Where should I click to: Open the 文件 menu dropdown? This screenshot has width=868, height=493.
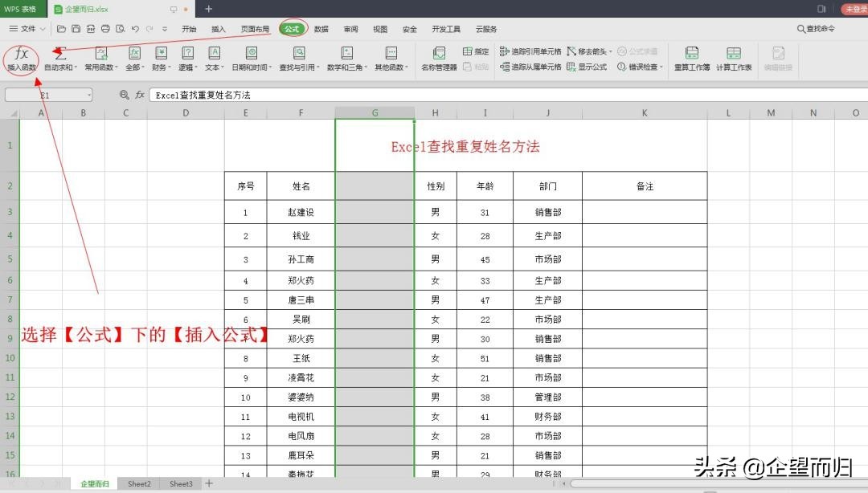[x=27, y=29]
